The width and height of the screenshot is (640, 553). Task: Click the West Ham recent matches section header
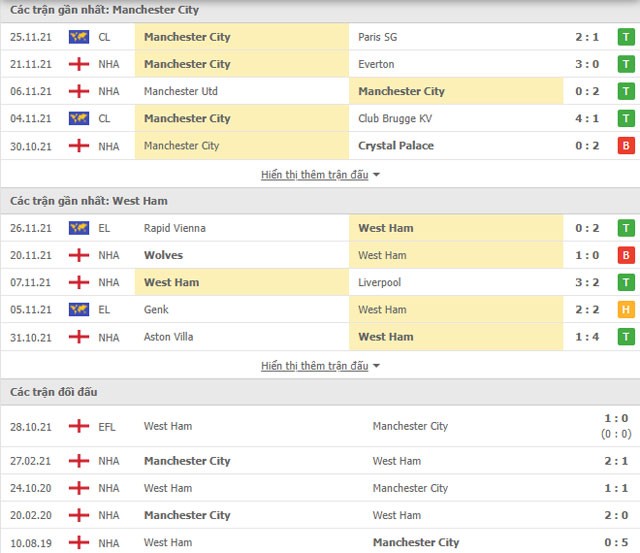[x=320, y=201]
